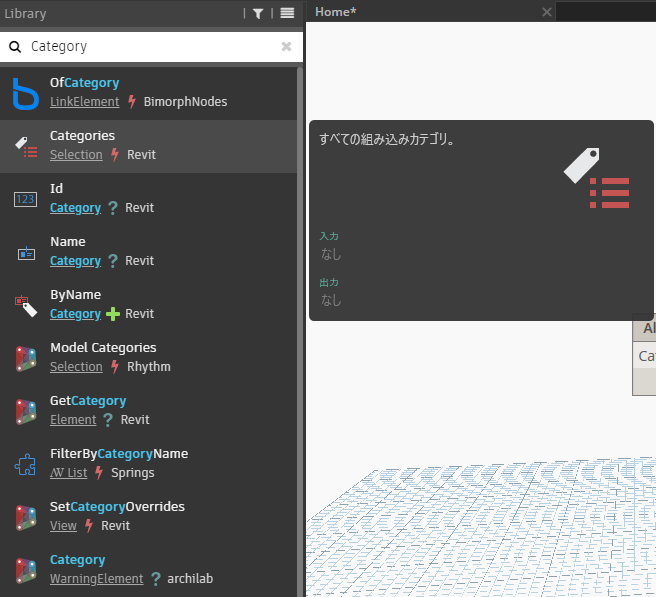Close the Home* workspace tab

point(546,12)
